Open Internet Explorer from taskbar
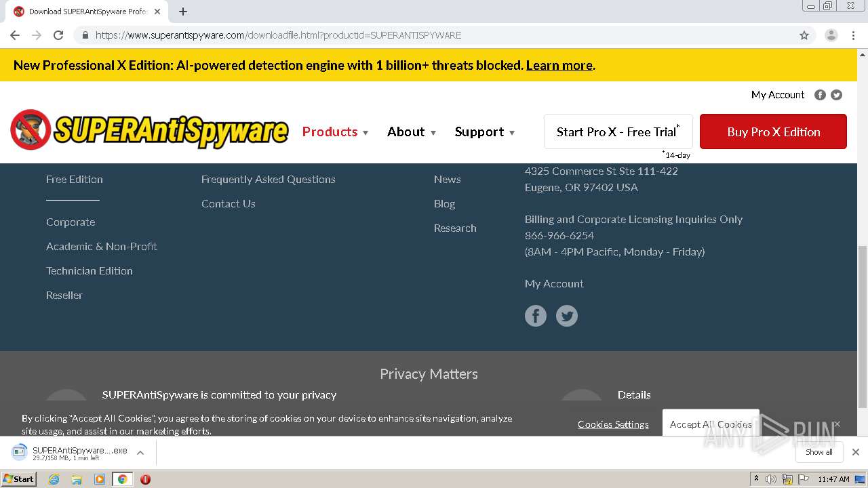Viewport: 868px width, 488px height. (54, 479)
